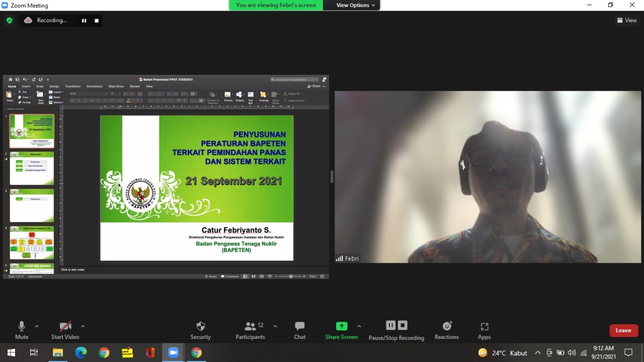Open Section dropdown in PowerPoint ribbon
The width and height of the screenshot is (644, 362).
coord(57,102)
